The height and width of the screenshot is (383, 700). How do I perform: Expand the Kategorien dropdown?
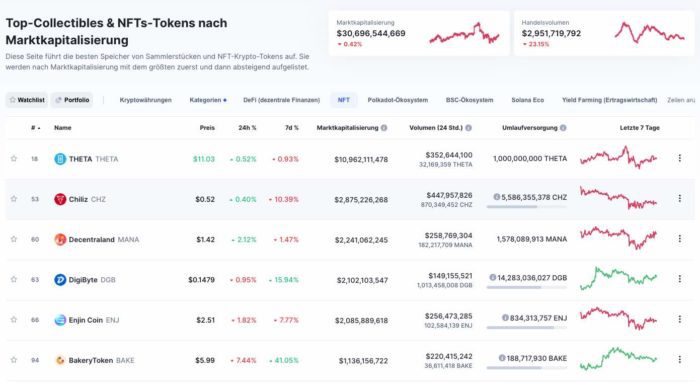pyautogui.click(x=208, y=100)
